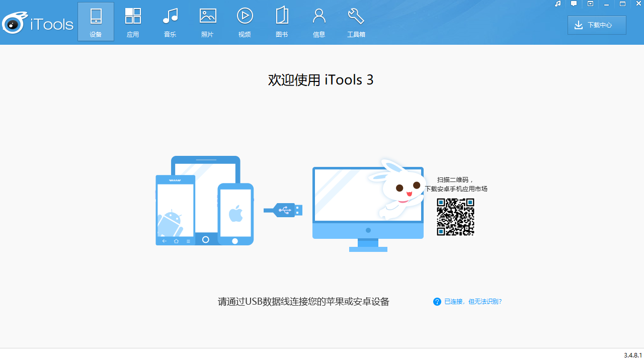This screenshot has width=644, height=362.
Task: Click the QR code image
Action: click(x=455, y=217)
